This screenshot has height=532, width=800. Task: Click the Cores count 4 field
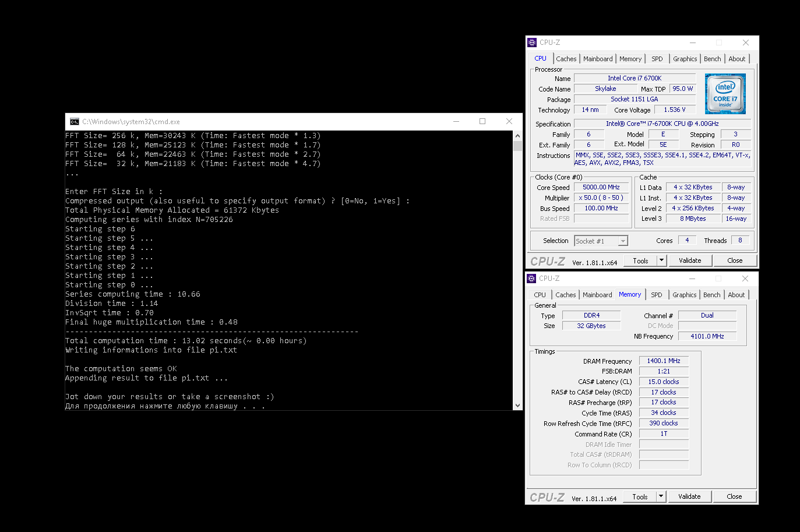(x=687, y=240)
